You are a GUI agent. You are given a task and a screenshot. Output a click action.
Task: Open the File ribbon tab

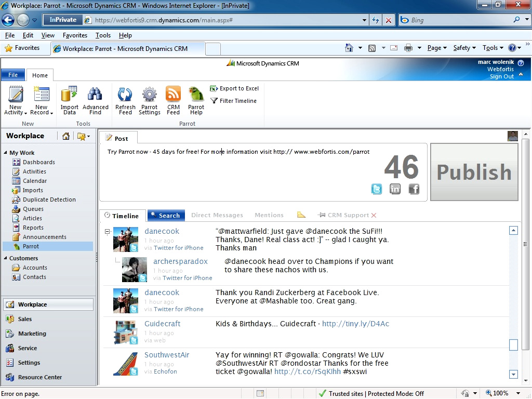pyautogui.click(x=13, y=75)
